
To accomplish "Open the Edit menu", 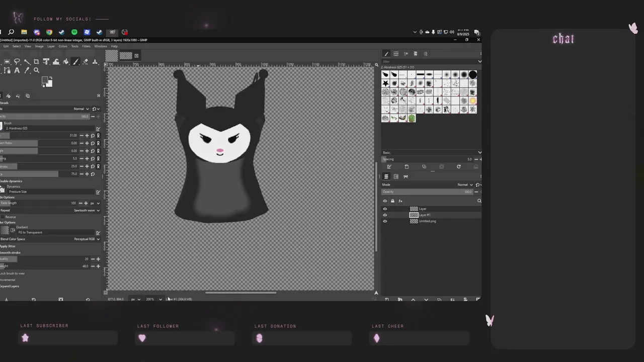I will [x=6, y=46].
